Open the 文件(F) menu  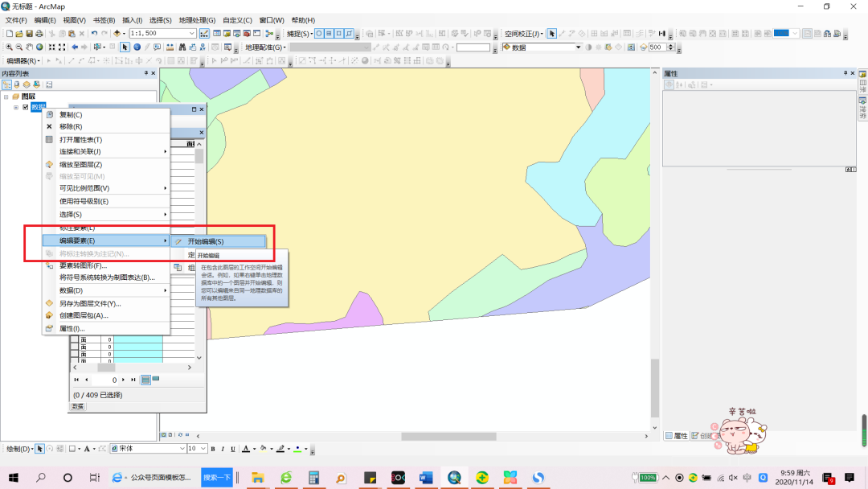point(16,20)
